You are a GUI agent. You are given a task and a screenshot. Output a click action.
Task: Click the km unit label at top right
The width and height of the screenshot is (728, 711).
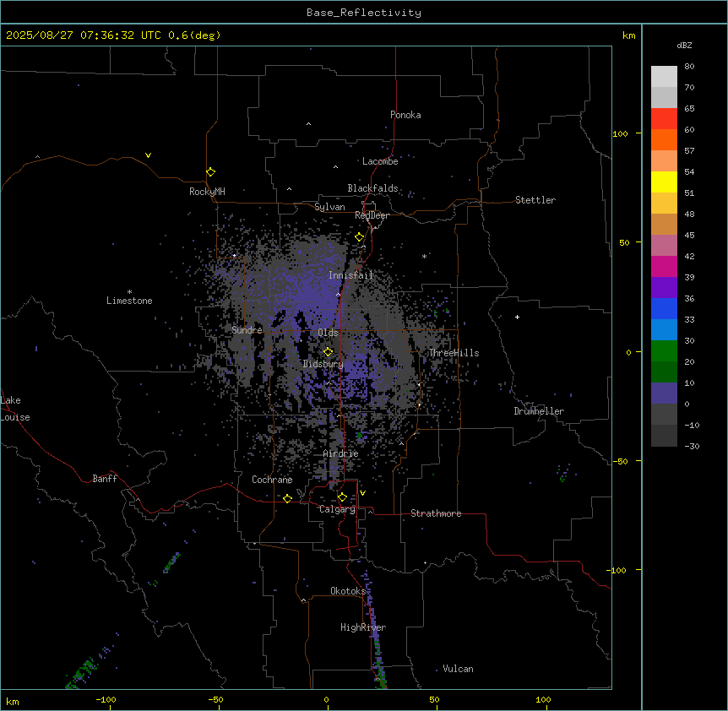tap(628, 35)
